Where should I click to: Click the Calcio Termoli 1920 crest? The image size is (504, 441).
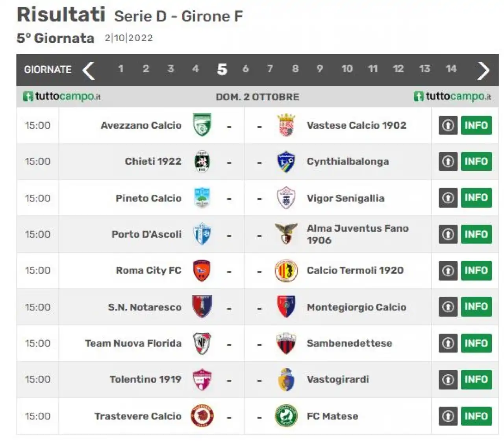[x=286, y=270]
